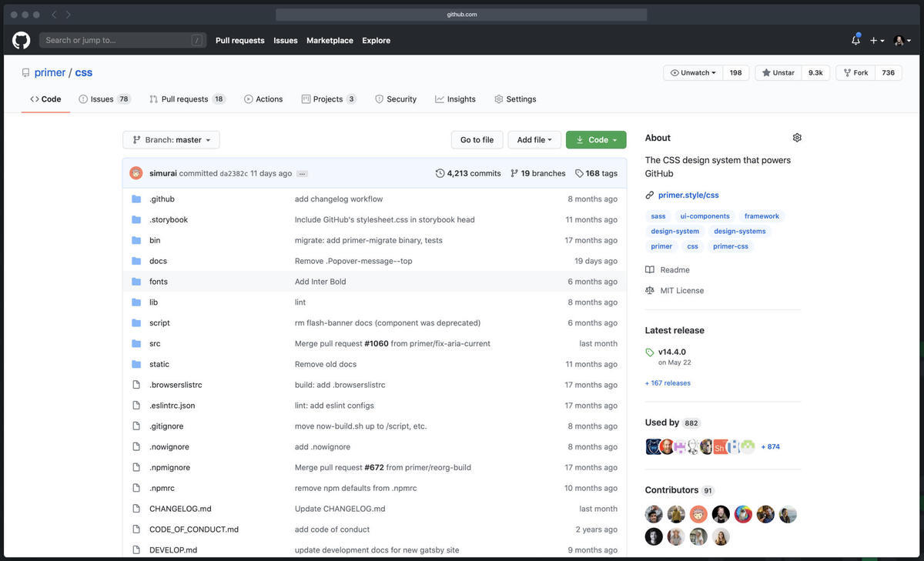Open the CHANGELOG.md file

180,509
